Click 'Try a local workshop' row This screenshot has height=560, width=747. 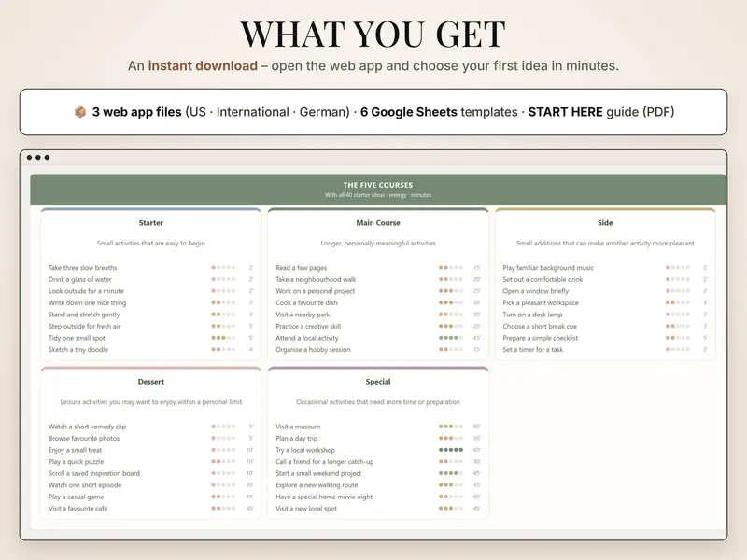378,450
